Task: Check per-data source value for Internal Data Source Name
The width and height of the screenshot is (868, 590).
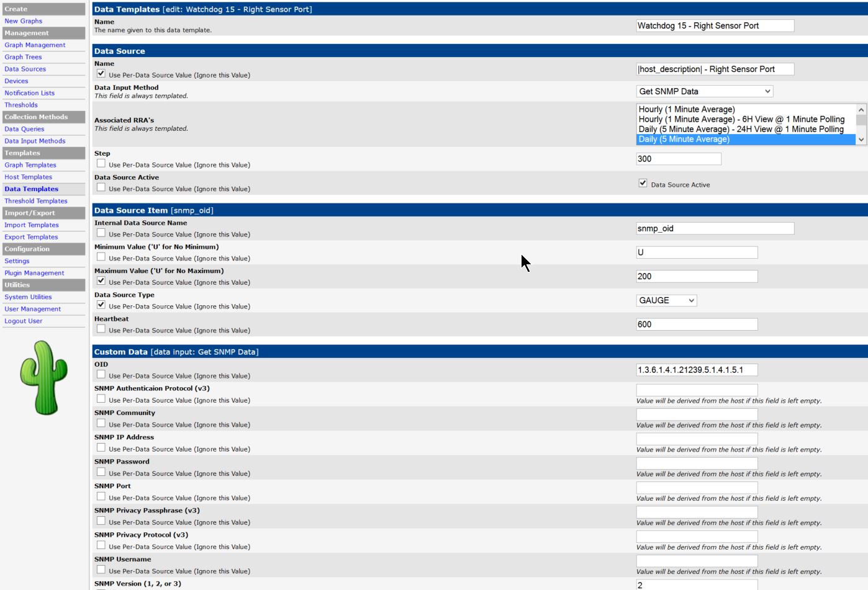Action: click(x=101, y=233)
